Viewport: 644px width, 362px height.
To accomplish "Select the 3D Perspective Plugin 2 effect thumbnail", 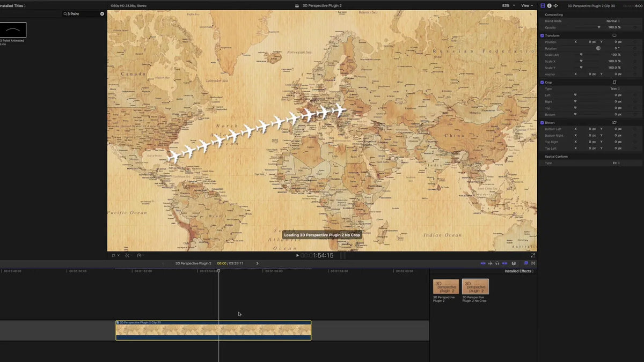I will [446, 286].
